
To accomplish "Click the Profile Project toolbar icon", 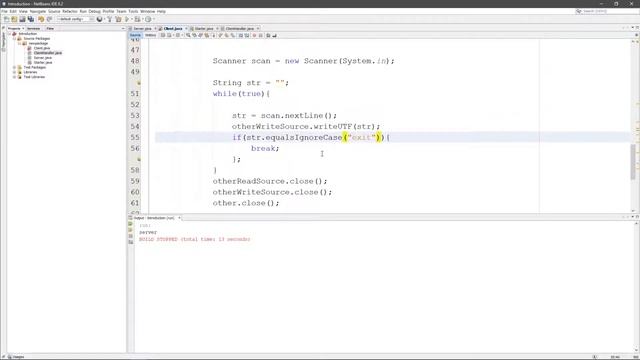I will (x=148, y=19).
